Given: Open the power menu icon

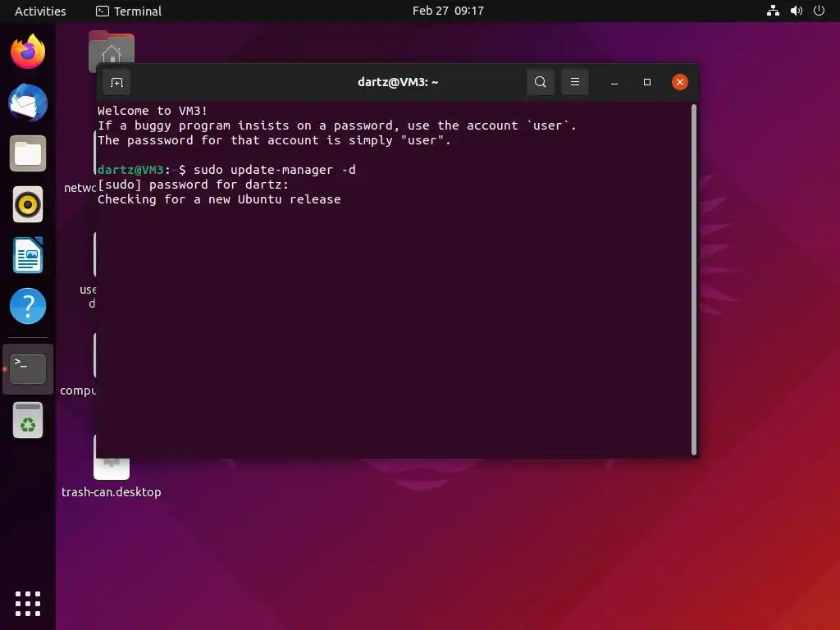Looking at the screenshot, I should (x=819, y=11).
